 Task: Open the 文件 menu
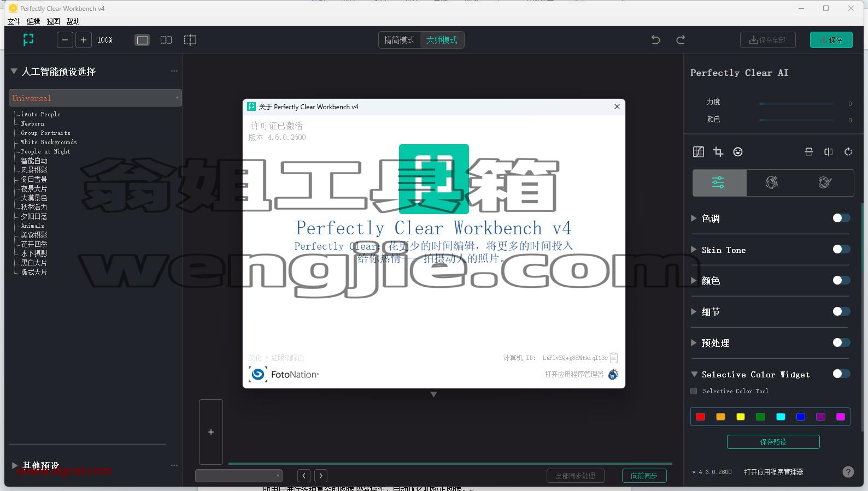[x=14, y=21]
